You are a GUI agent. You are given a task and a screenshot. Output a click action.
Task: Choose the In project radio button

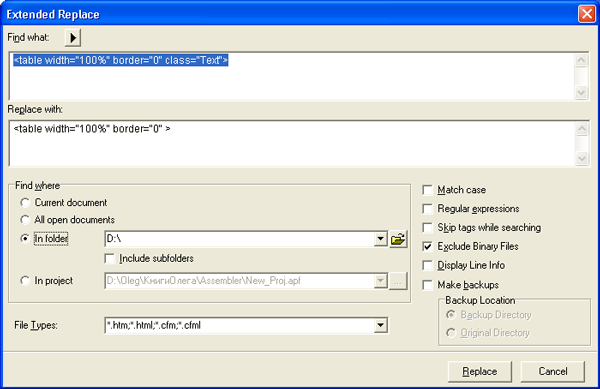(x=25, y=281)
